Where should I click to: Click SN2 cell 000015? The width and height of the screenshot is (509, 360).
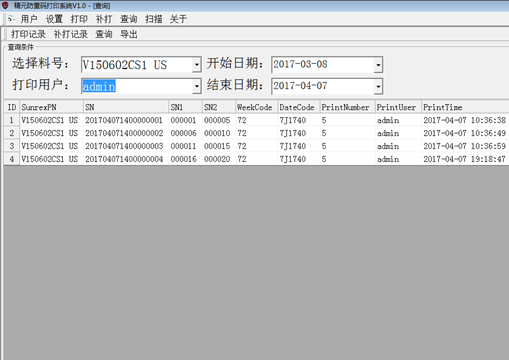point(219,146)
